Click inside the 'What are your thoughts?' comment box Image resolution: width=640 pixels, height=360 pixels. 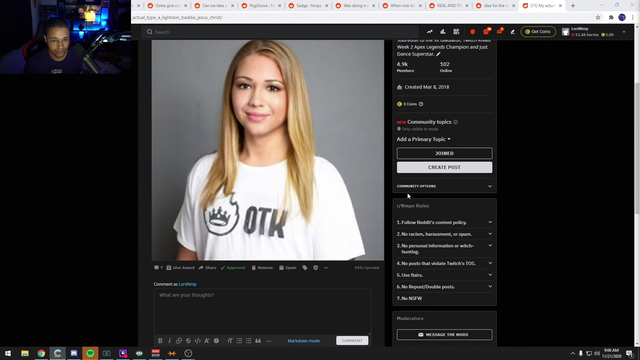(262, 311)
